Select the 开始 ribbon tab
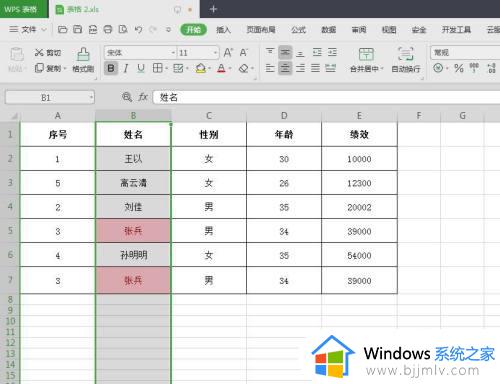Screen dimensions: 500x384 [193, 30]
